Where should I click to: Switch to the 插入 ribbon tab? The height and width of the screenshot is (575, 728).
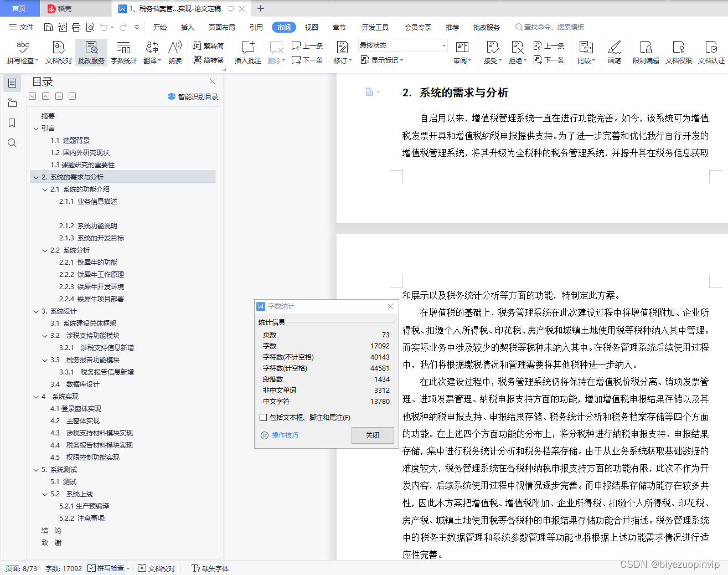coord(188,27)
